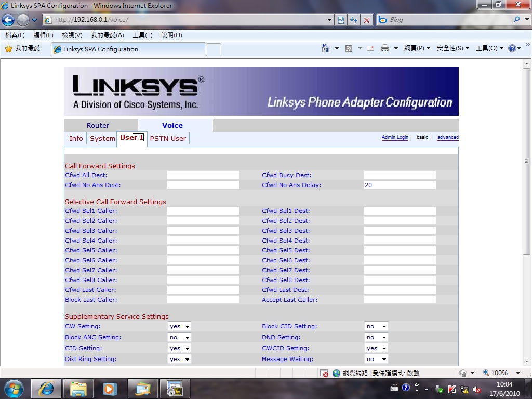Click the Cfwd Sel8 Dest input field
532x399 pixels.
coord(400,280)
